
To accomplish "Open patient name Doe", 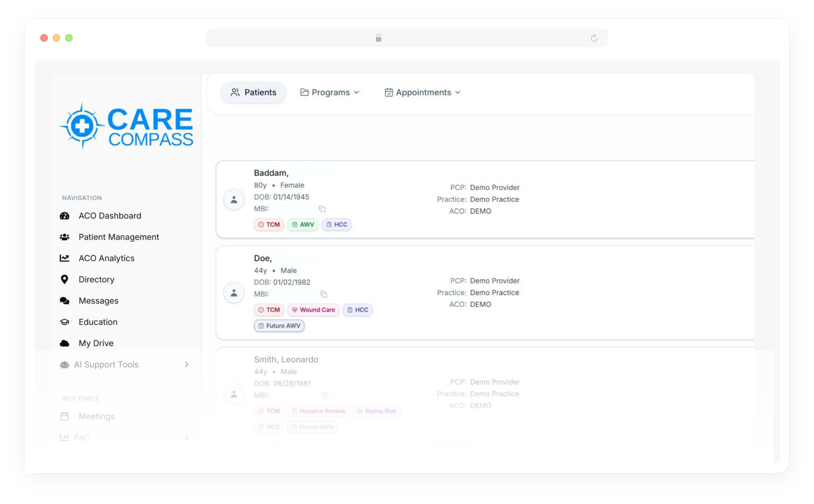I will [x=263, y=258].
